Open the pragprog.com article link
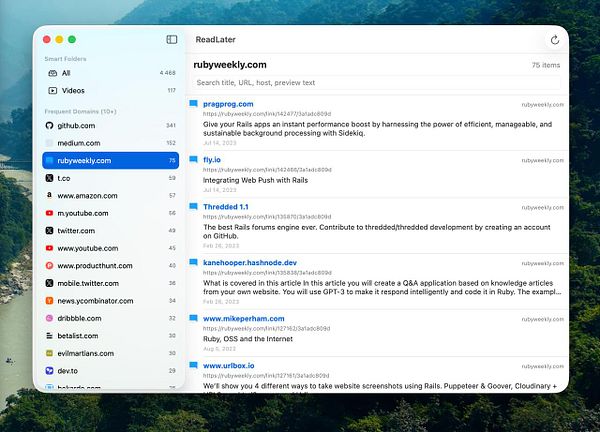The height and width of the screenshot is (432, 600). 228,104
